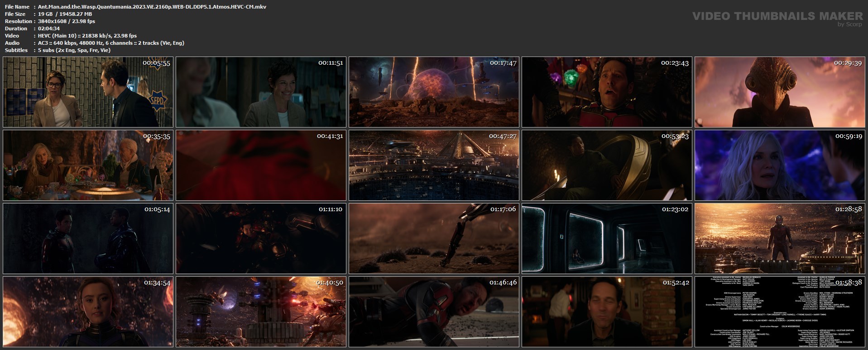
Task: Select the thumbnail at 00:11:51
Action: coord(261,92)
